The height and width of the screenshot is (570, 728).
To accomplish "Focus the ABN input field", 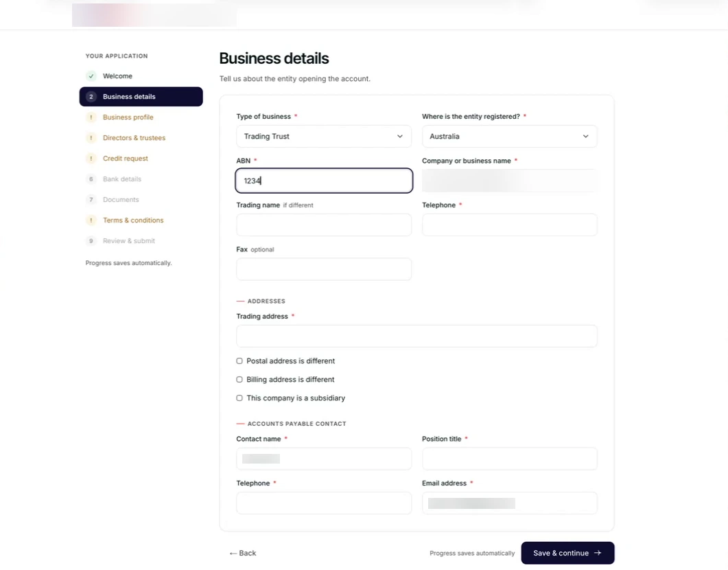I will click(324, 181).
